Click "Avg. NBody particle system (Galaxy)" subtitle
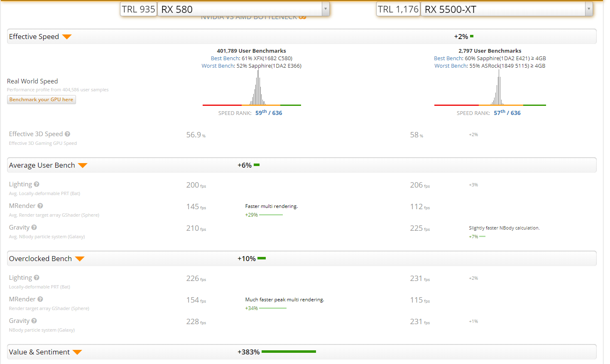 click(47, 237)
